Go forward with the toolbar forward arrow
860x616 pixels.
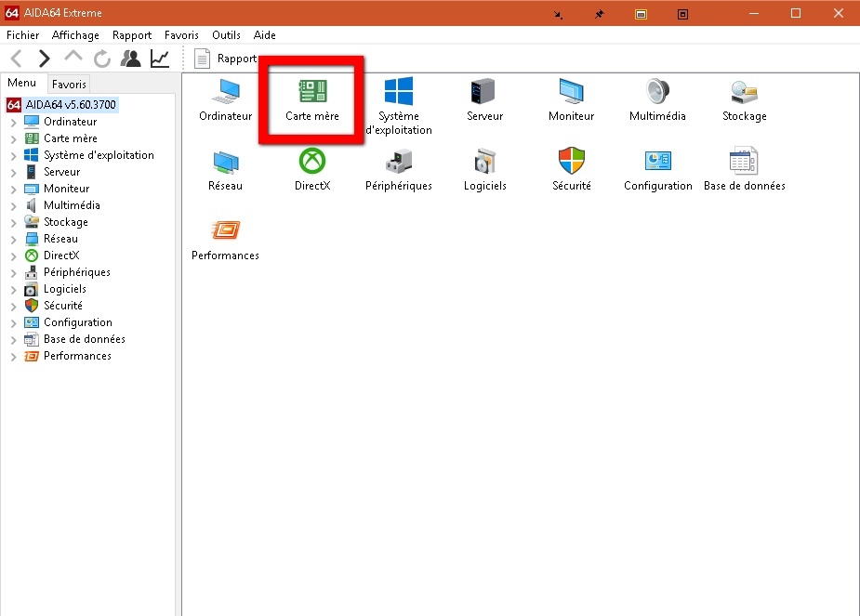44,59
